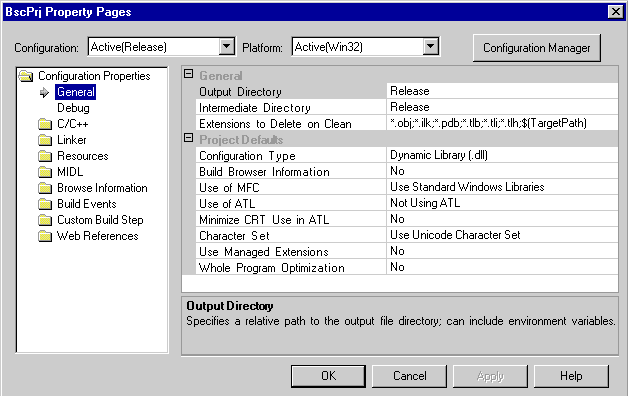Select the Debug tree item
The image size is (628, 396).
coord(73,108)
